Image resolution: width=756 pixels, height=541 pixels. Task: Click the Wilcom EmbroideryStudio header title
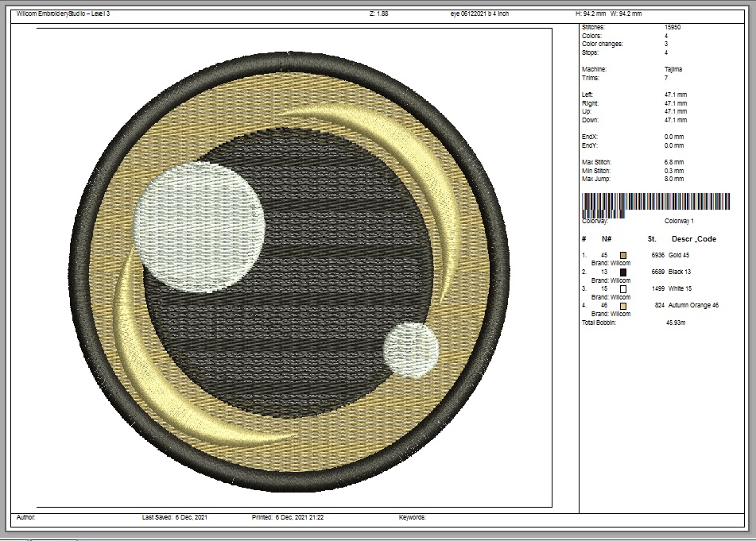(64, 14)
